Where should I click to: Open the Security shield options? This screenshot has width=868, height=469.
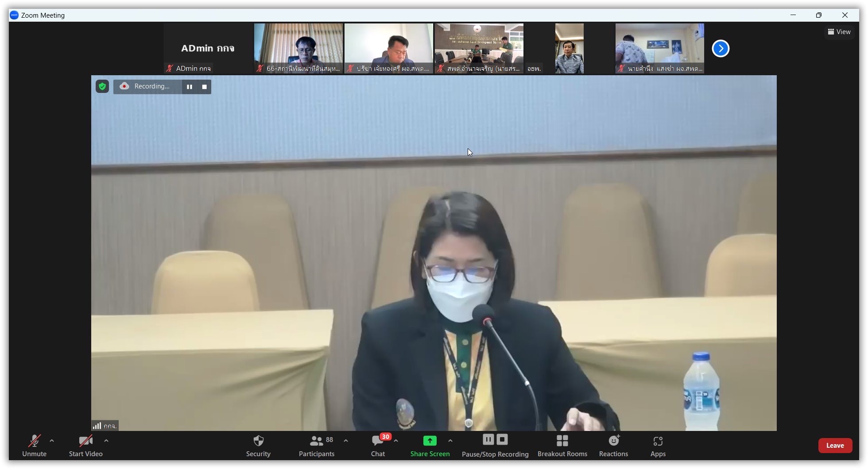click(x=258, y=445)
